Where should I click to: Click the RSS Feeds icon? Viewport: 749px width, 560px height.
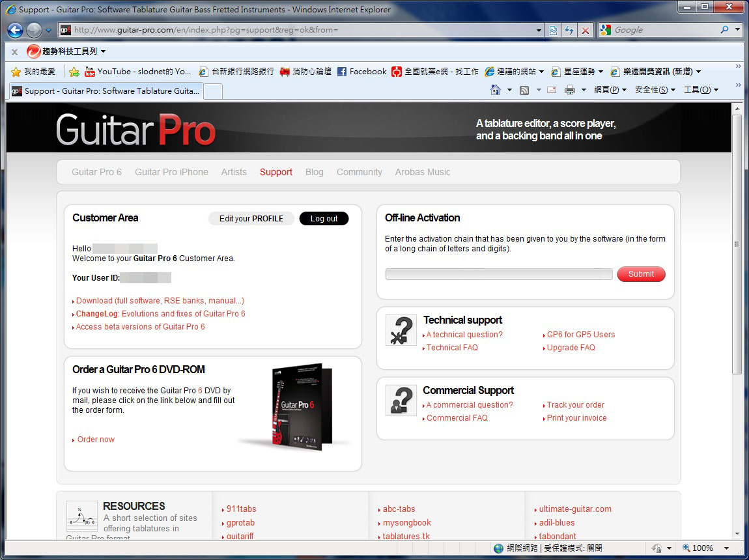pos(524,90)
